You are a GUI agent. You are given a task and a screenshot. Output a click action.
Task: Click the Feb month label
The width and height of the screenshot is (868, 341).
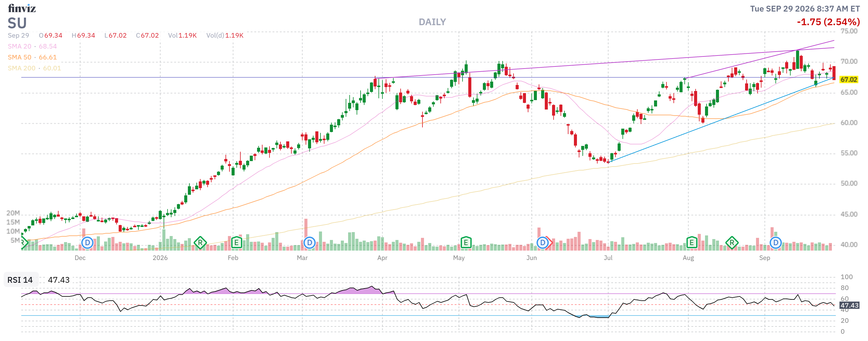tap(233, 258)
